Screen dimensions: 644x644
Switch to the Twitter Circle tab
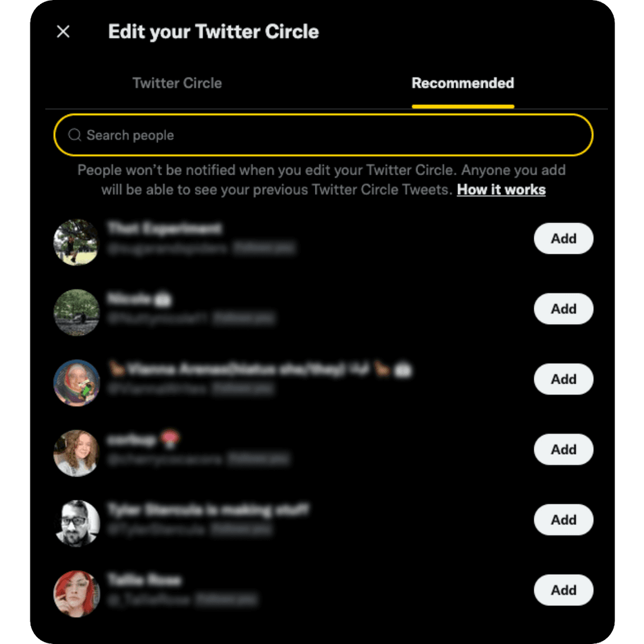[177, 83]
